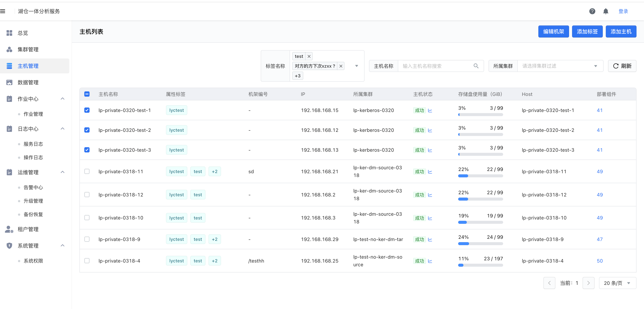Collapse the 日志中心 menu chevron

[63, 129]
